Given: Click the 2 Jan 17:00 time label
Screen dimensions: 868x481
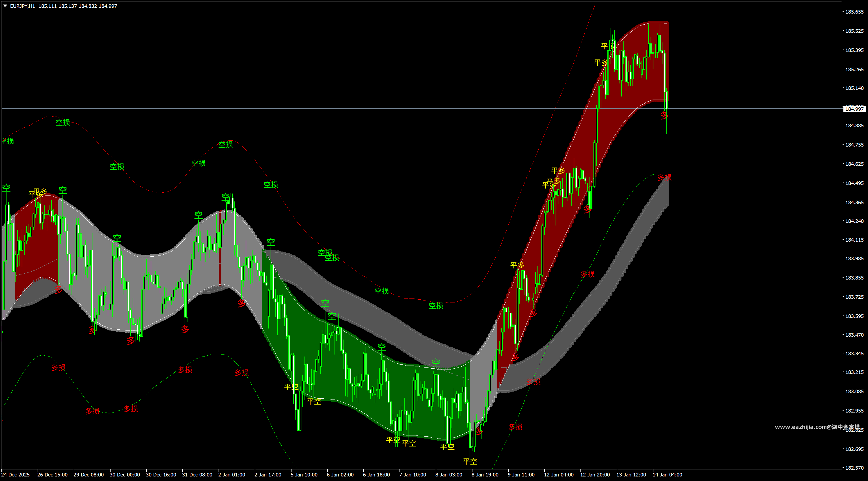Looking at the screenshot, I should [x=268, y=475].
